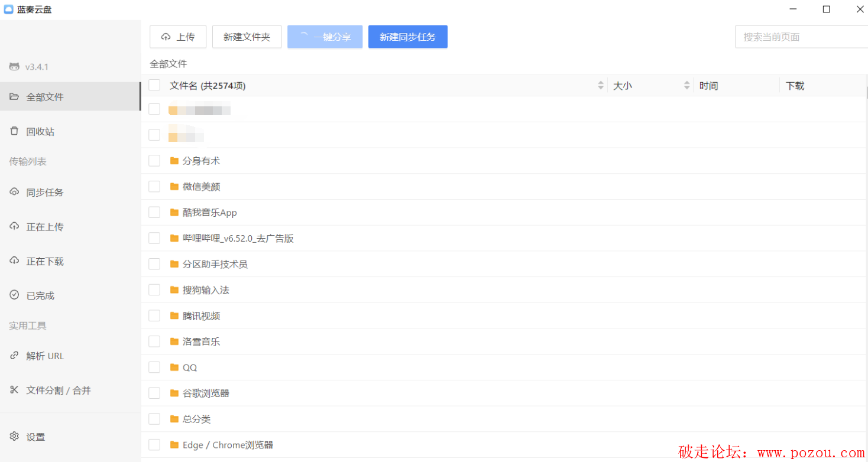Open the folder named Edge / Chrome浏览器

(x=228, y=445)
